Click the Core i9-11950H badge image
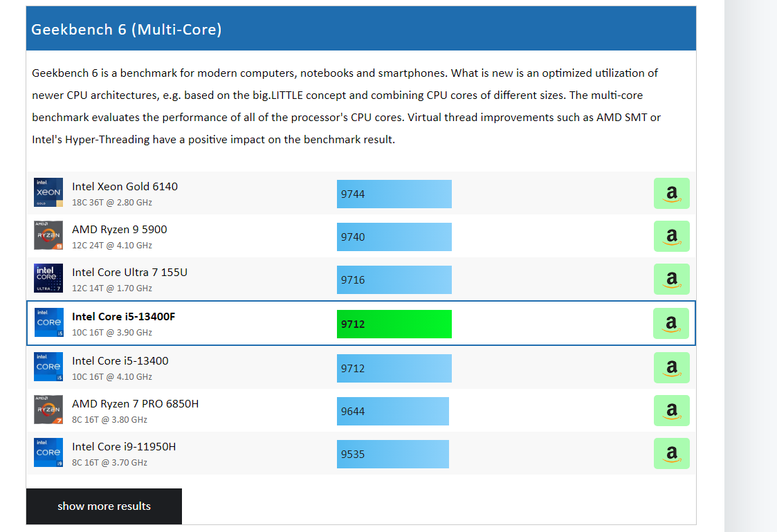Image resolution: width=777 pixels, height=532 pixels. [x=48, y=452]
